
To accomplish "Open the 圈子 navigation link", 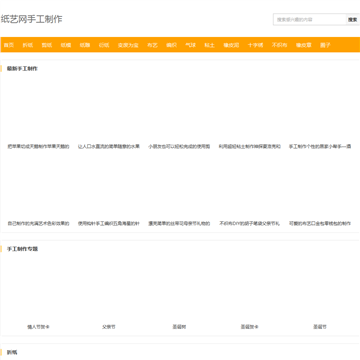I will click(325, 45).
